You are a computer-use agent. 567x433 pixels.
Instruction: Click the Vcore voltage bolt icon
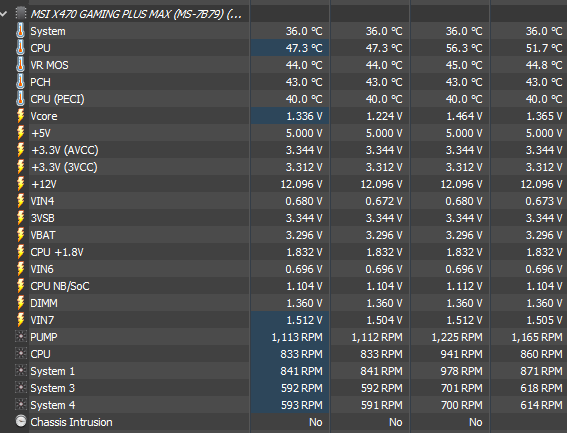point(21,116)
